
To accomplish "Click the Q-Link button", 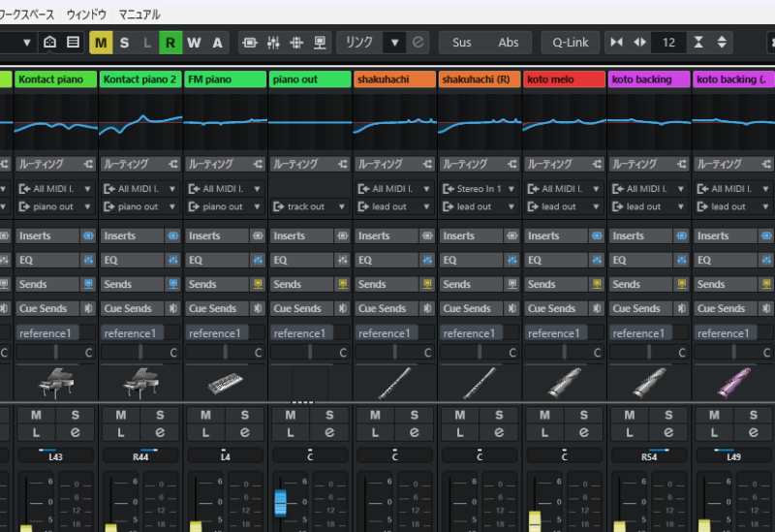I will [571, 43].
